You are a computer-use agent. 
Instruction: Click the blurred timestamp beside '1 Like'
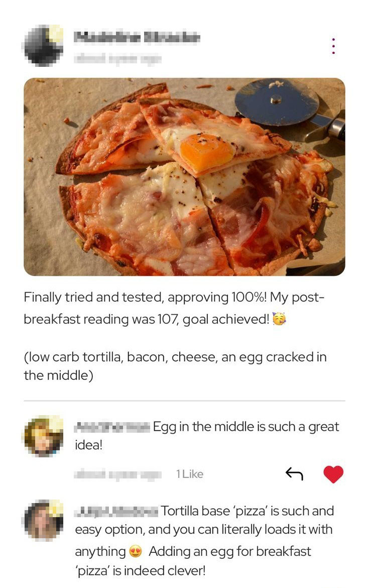(x=117, y=474)
